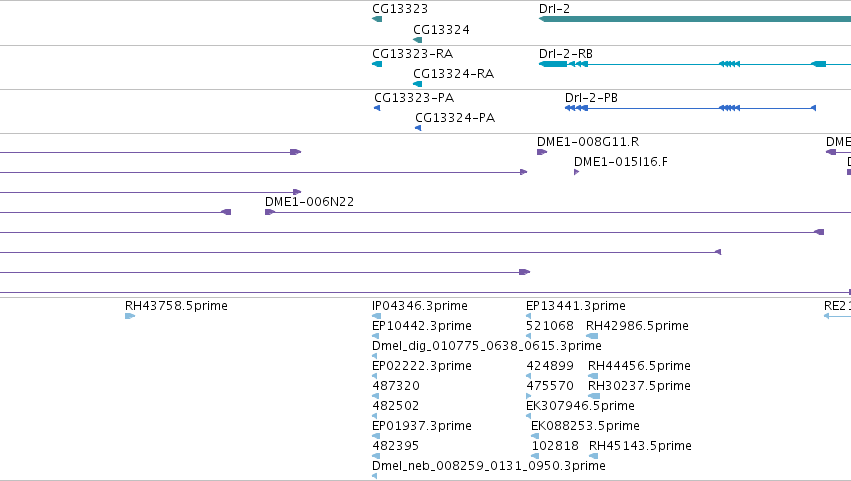Click the CG13324-RA transcript arrow

click(417, 84)
